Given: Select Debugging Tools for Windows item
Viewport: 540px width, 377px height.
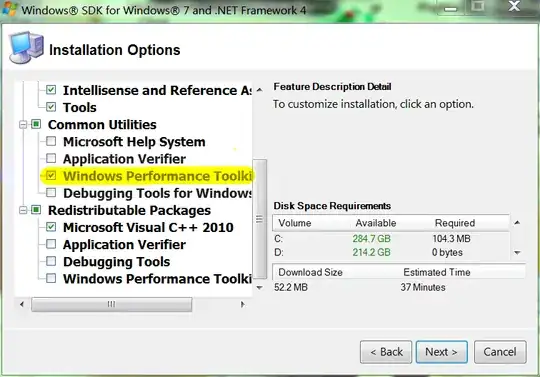Looking at the screenshot, I should click(x=158, y=193).
